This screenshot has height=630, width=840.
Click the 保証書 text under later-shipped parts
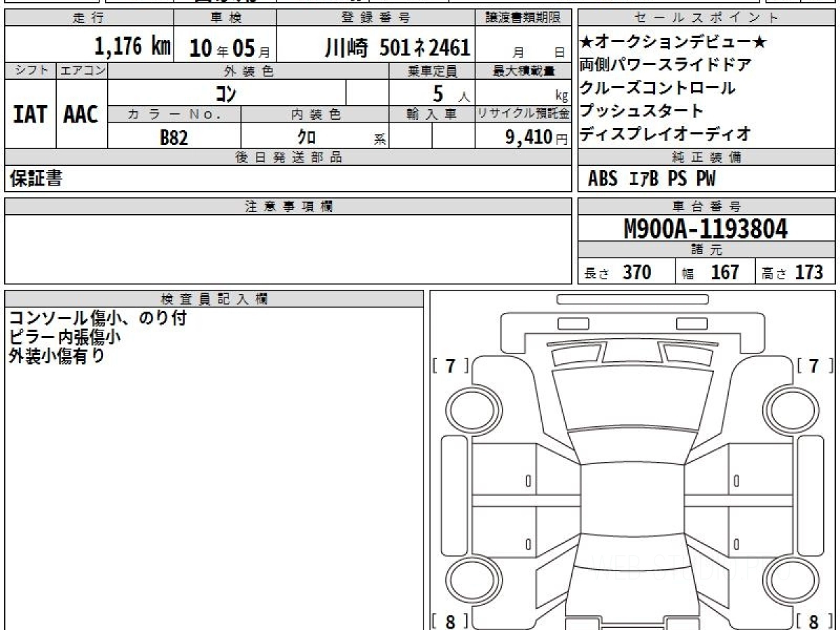tap(36, 178)
